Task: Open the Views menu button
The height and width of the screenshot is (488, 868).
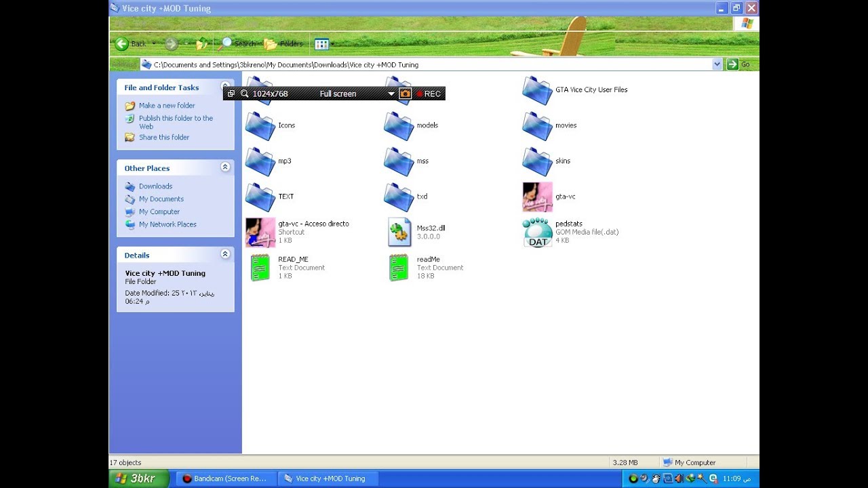Action: (x=321, y=44)
